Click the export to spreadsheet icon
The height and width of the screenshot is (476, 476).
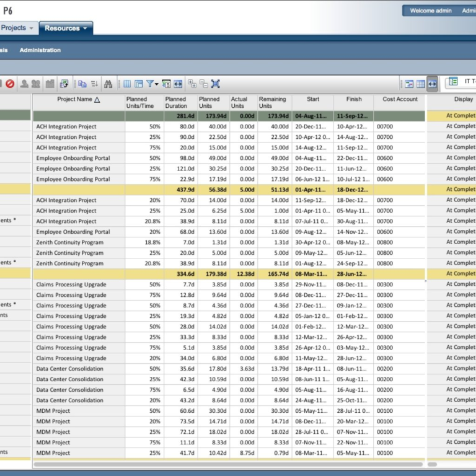[x=64, y=84]
